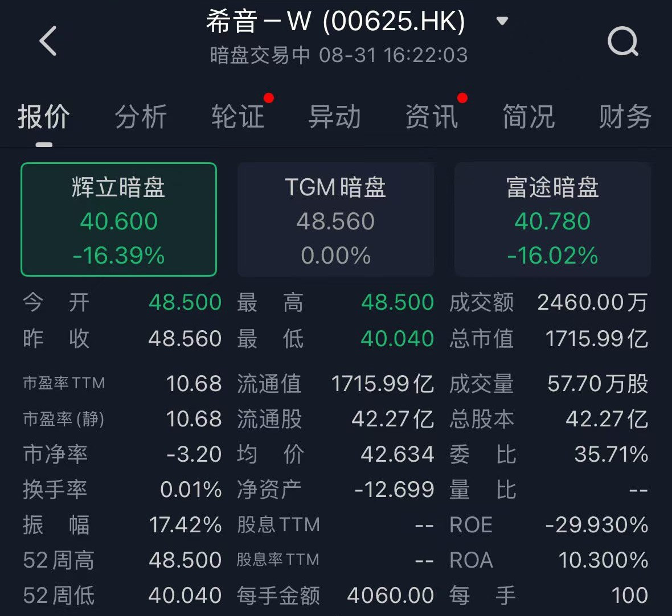Tap 净资产 value -12.699
Screen dimensions: 672x616
pos(394,490)
